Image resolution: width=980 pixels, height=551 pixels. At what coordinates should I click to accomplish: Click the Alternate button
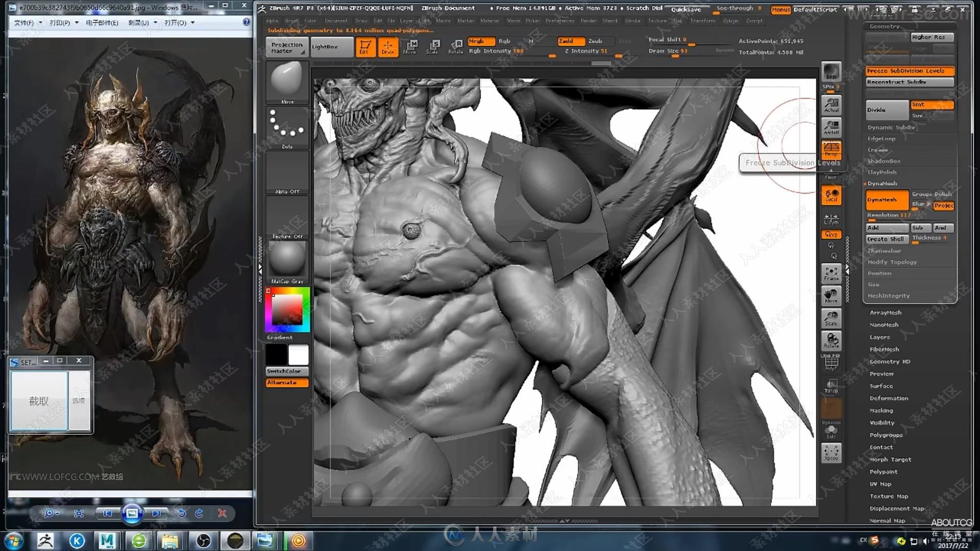point(287,383)
